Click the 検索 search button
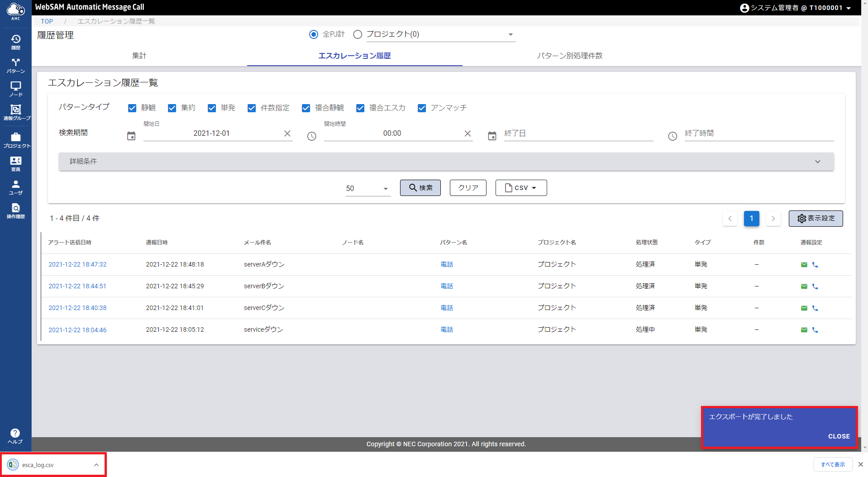This screenshot has width=868, height=477. tap(420, 188)
